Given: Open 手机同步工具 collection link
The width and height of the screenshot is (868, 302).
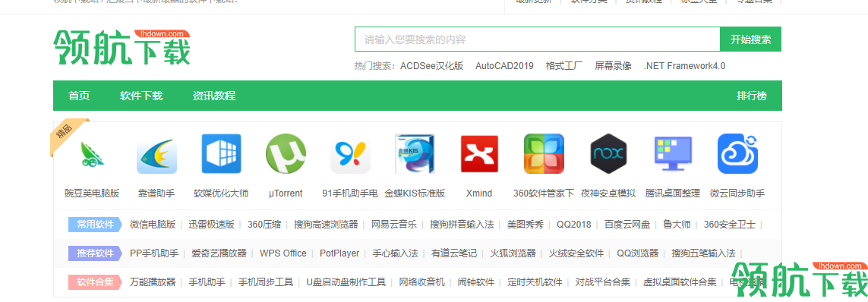Looking at the screenshot, I should coord(266,282).
